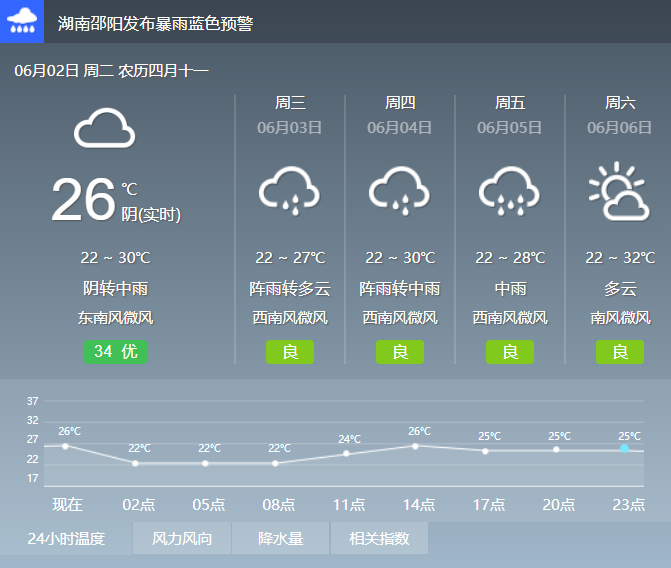Viewport: 671px width, 568px height.
Task: Click the 22 ~ 28℃ range for 周五
Action: point(510,258)
